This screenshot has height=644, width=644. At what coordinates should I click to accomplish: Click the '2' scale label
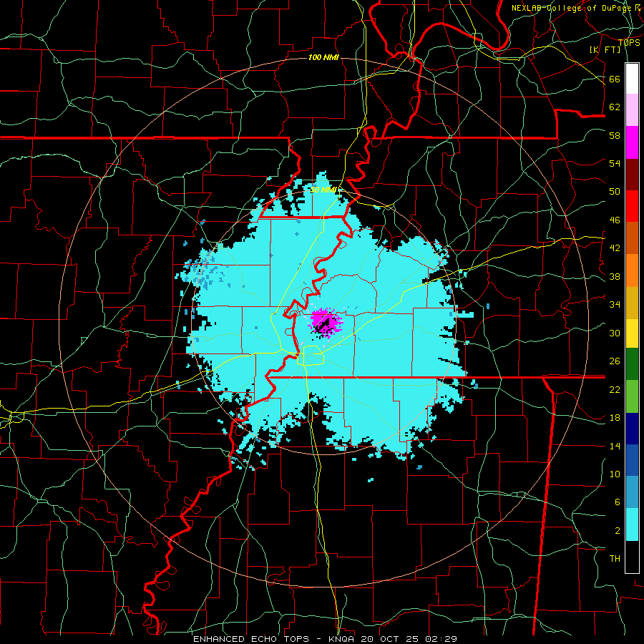point(618,531)
